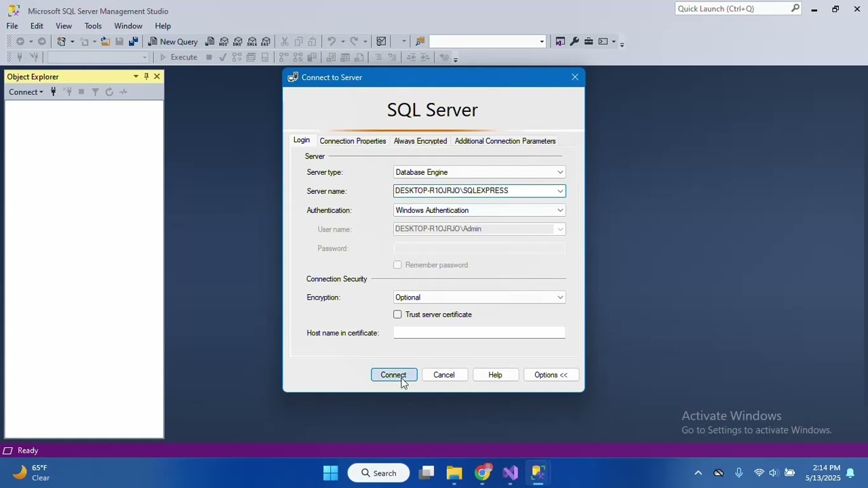Open the View menu
Viewport: 868px width, 488px height.
pyautogui.click(x=64, y=26)
